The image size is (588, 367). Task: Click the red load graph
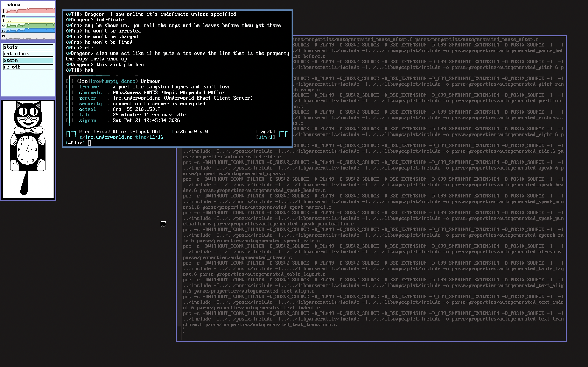(x=30, y=11)
